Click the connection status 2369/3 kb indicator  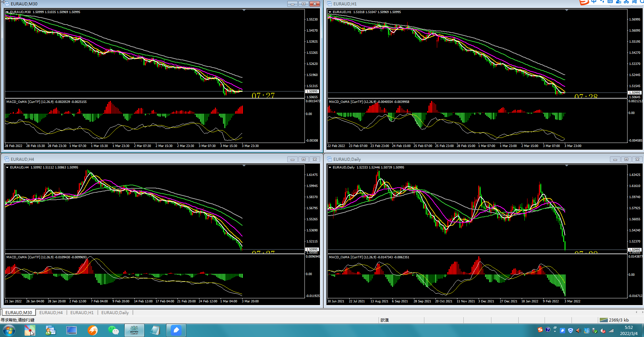click(x=614, y=320)
